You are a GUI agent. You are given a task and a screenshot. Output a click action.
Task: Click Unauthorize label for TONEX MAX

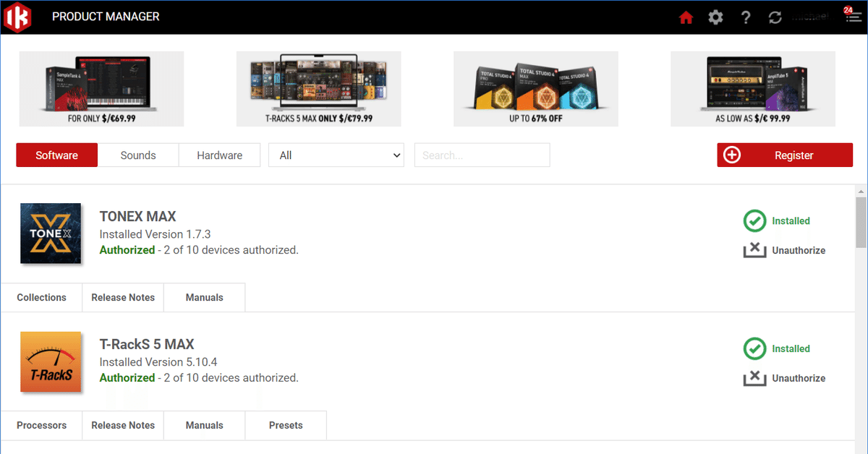pyautogui.click(x=799, y=250)
